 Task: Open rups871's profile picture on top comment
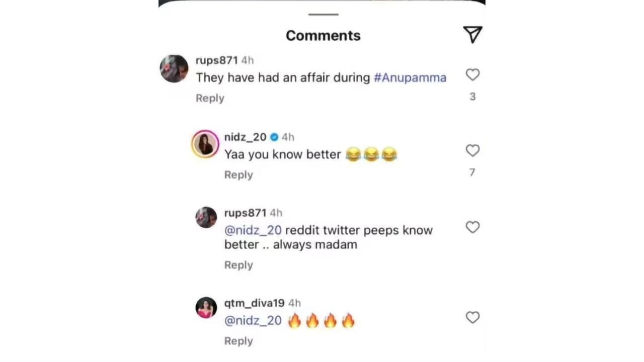click(x=174, y=69)
